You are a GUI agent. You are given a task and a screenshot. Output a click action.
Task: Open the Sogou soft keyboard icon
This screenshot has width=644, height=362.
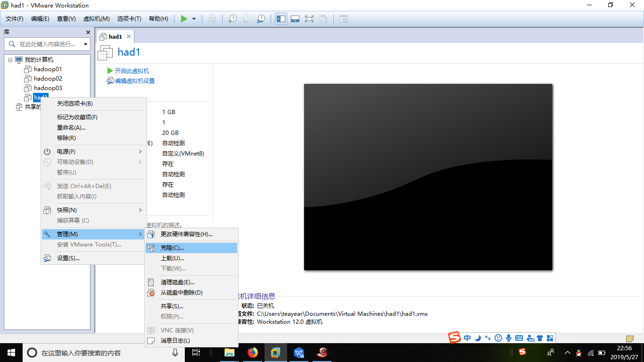tap(519, 338)
